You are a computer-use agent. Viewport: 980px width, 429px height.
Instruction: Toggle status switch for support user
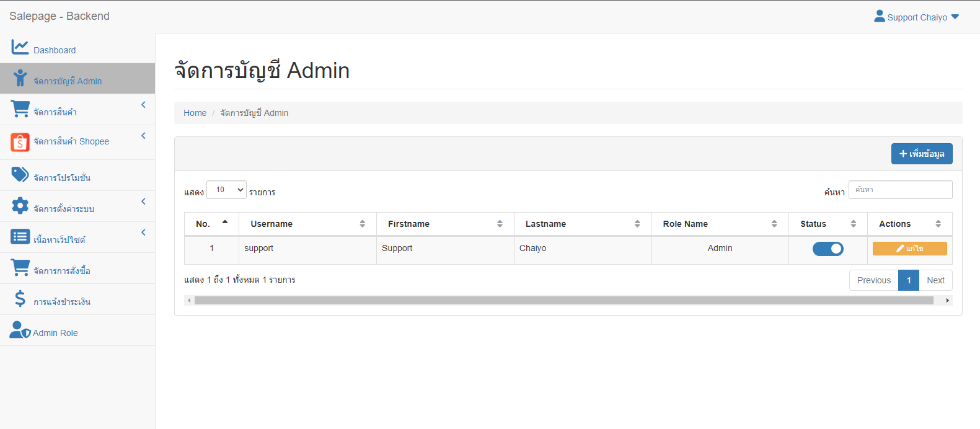point(828,249)
